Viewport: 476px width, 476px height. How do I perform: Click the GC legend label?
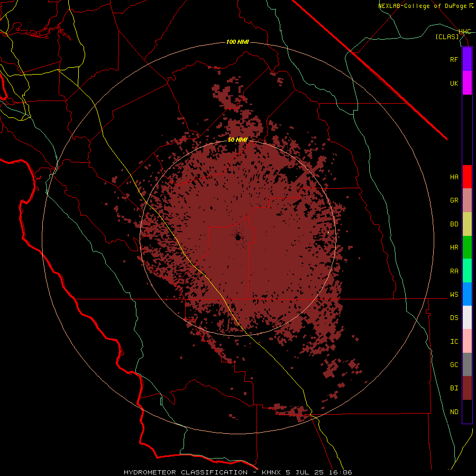tap(454, 365)
